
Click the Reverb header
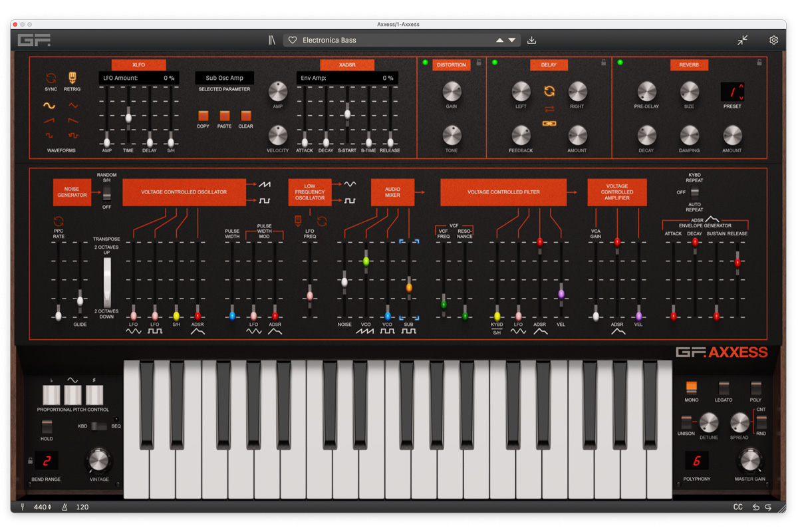click(x=689, y=65)
